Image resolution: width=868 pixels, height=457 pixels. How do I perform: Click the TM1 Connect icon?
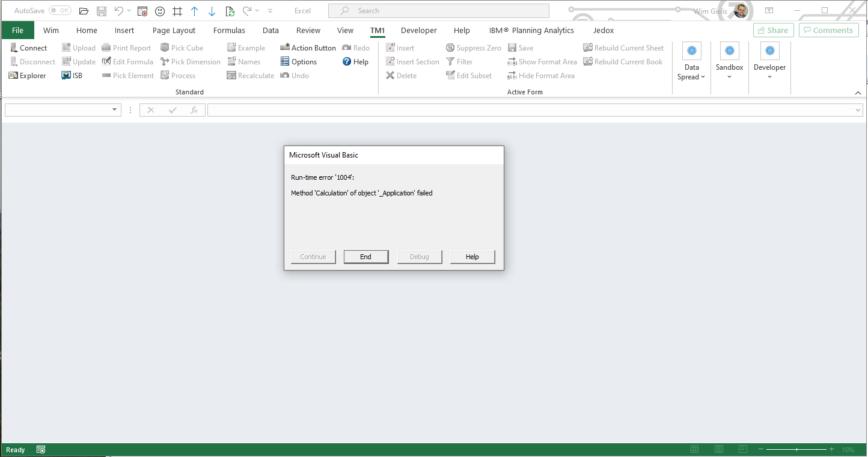[14, 48]
